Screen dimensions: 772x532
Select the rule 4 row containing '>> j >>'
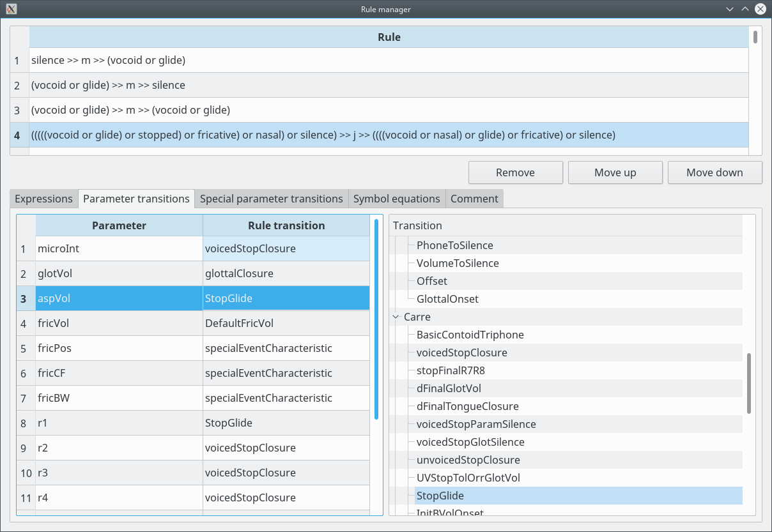click(389, 135)
